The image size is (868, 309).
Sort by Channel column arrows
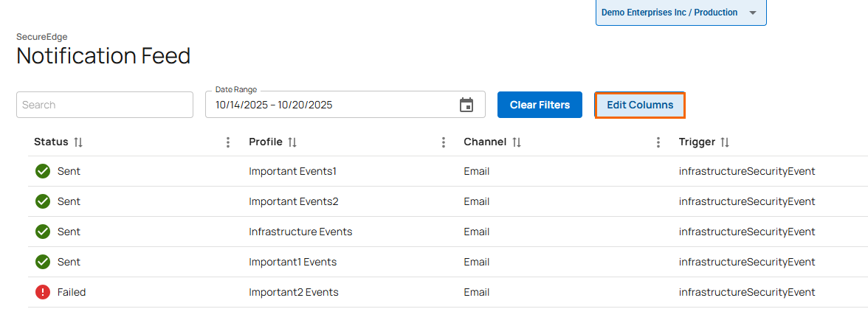click(517, 142)
